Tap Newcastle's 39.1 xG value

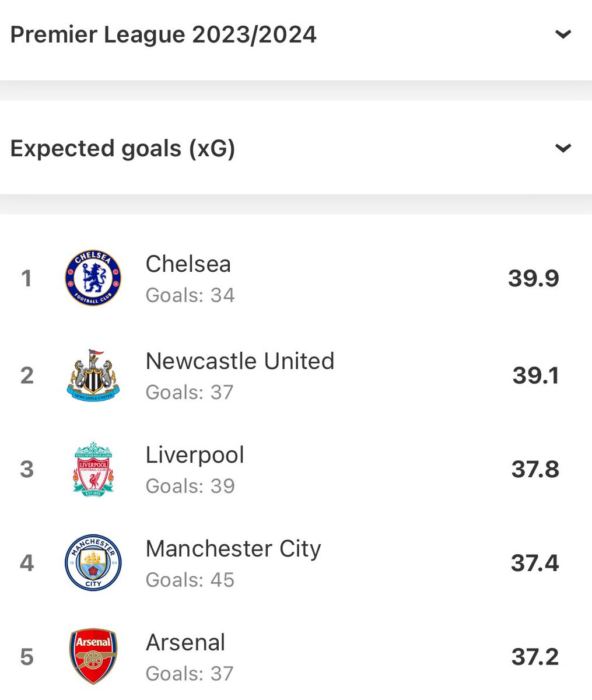click(535, 375)
